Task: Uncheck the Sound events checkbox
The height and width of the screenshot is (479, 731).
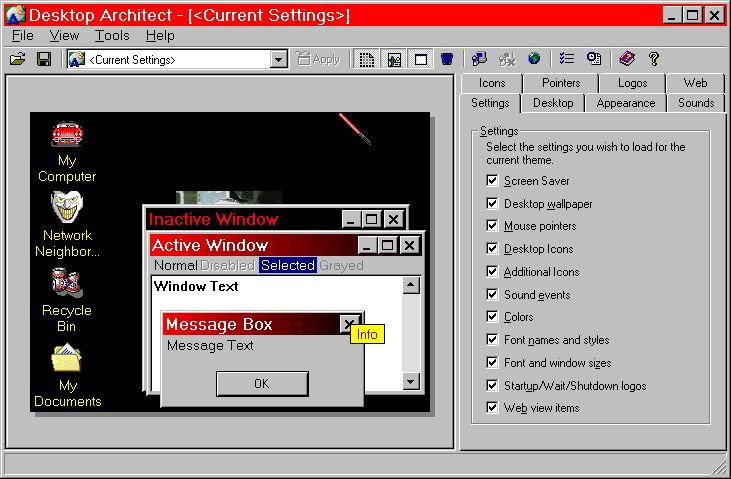Action: pyautogui.click(x=492, y=294)
